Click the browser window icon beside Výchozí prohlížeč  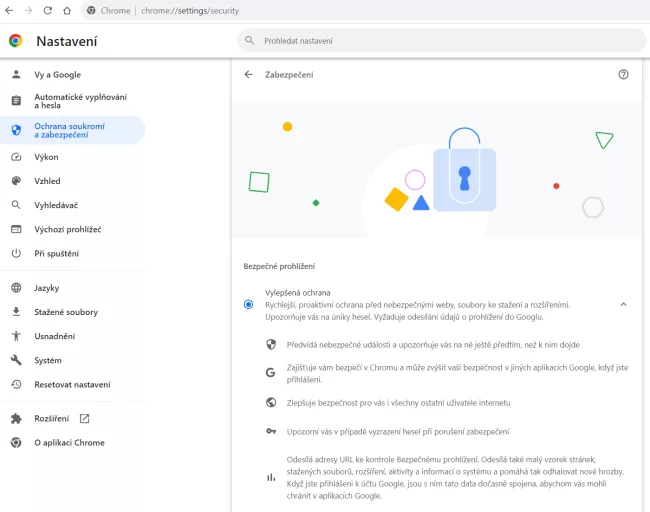[x=16, y=229]
